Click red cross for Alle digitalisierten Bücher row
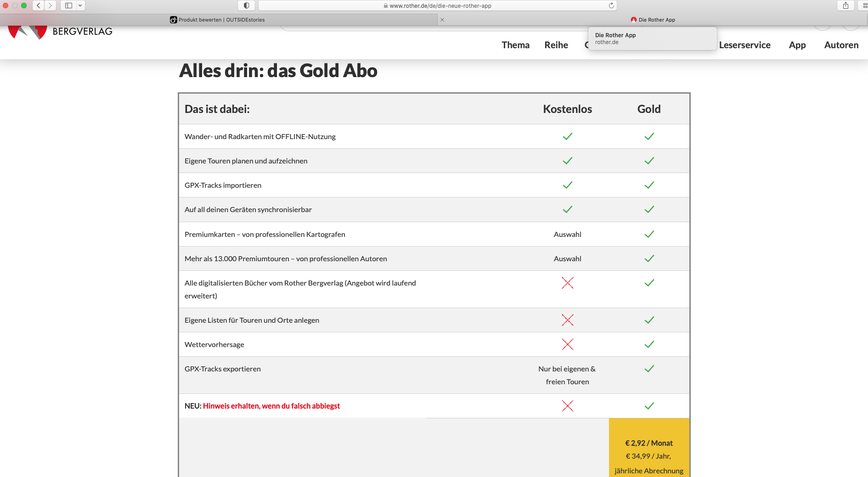Screen dimensions: 868x477 (568, 283)
